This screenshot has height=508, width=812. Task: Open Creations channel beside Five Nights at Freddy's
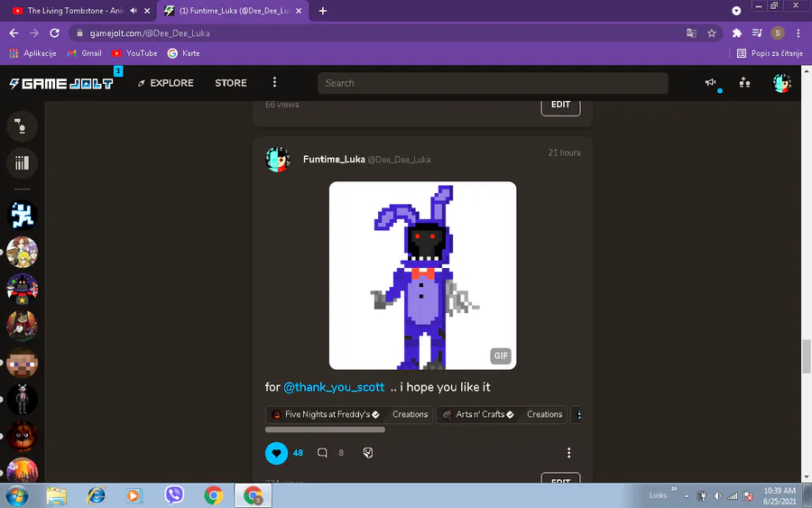410,414
